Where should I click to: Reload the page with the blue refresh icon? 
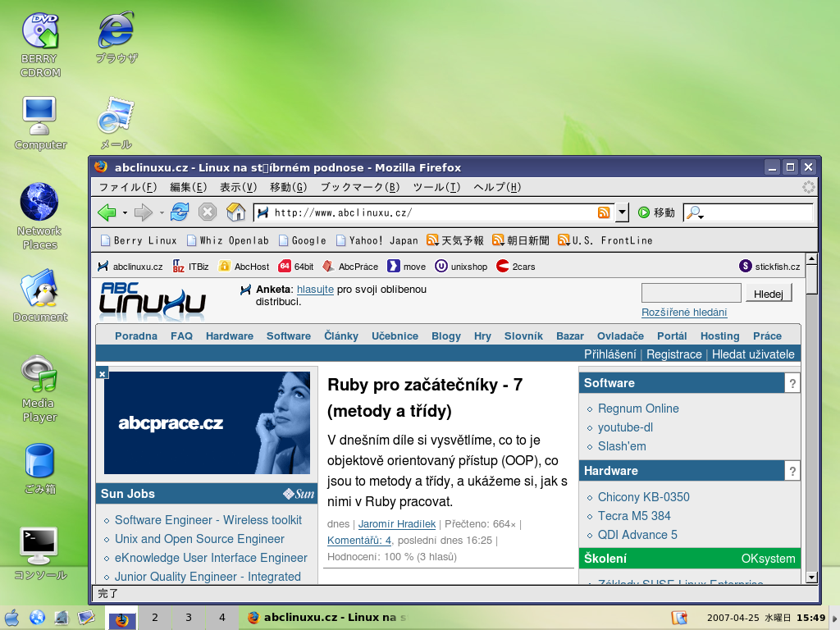point(180,212)
